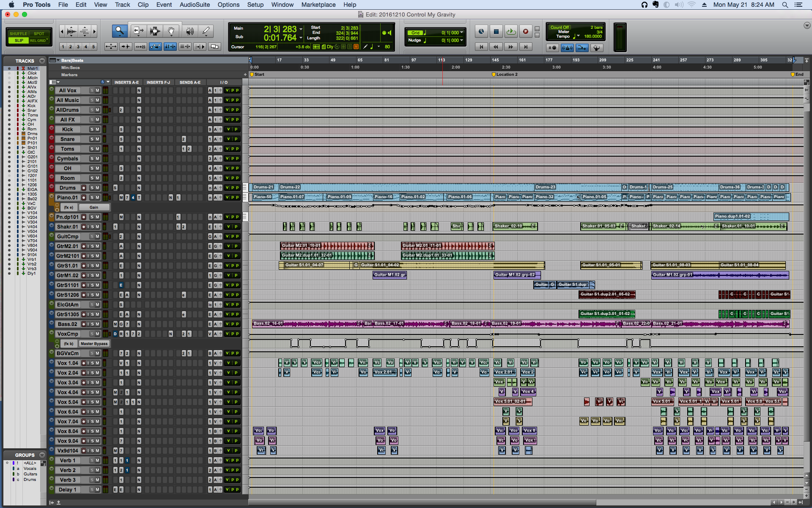Toggle Grid mode indicator

[415, 33]
